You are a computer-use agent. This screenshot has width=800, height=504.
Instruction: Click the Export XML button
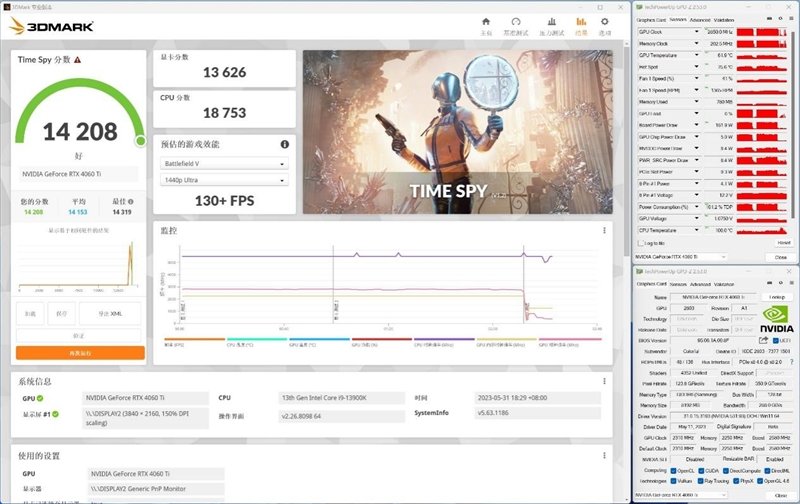click(110, 314)
